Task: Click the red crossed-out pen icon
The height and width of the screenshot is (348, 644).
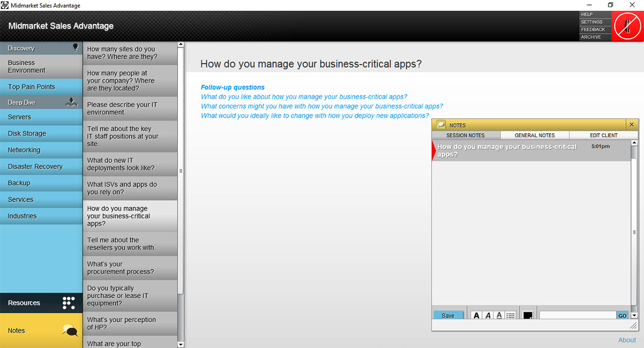Action: click(627, 26)
